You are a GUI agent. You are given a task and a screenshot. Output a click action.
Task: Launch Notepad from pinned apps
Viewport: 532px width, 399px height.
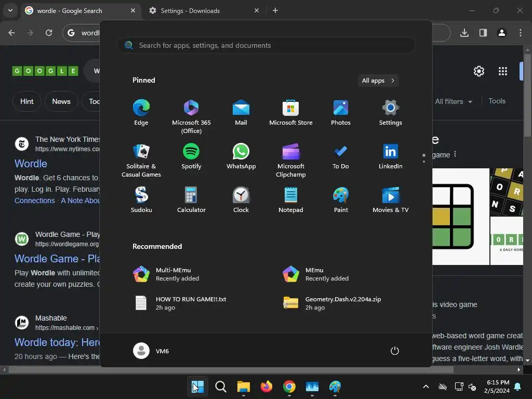click(291, 200)
